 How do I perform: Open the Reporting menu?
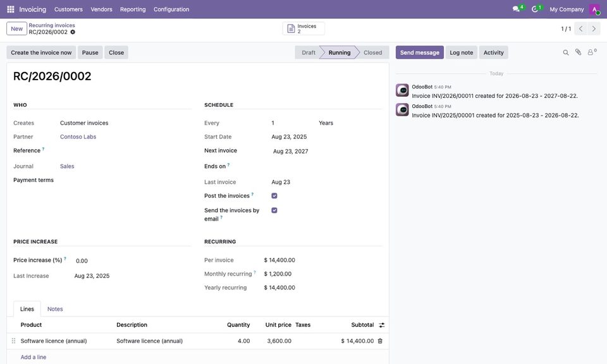pos(133,9)
